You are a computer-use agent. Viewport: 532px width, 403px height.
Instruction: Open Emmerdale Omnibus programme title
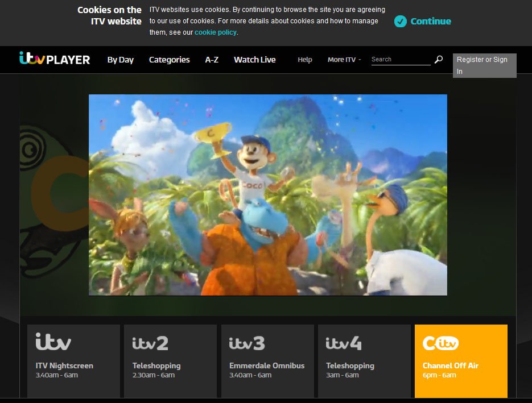267,365
